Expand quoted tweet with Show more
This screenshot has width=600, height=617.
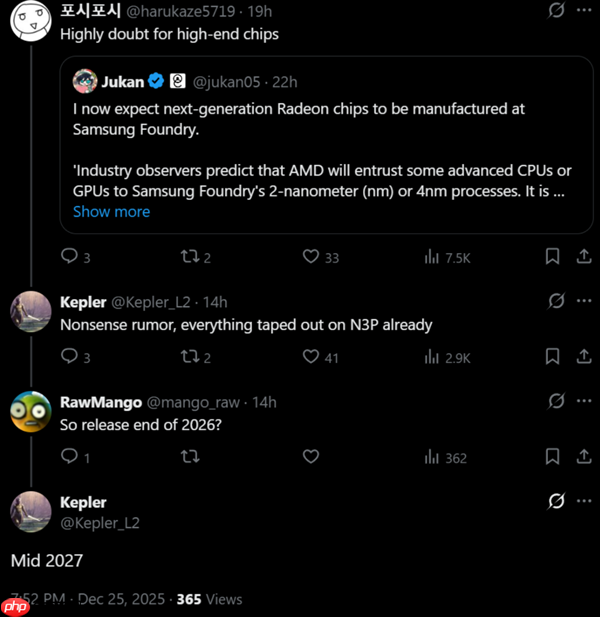111,212
